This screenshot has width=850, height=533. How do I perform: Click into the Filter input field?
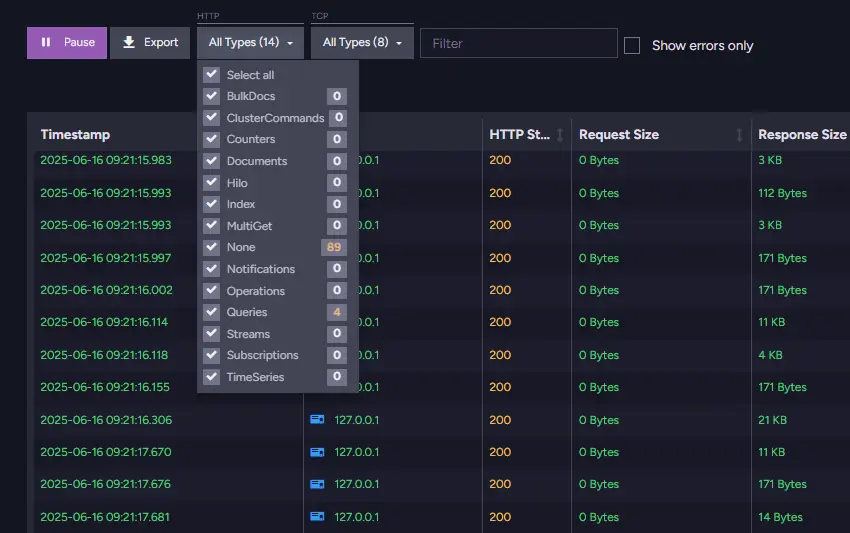pyautogui.click(x=519, y=43)
